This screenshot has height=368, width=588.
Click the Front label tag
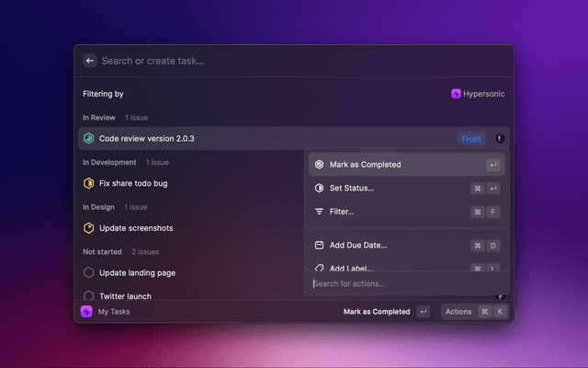[x=471, y=139]
